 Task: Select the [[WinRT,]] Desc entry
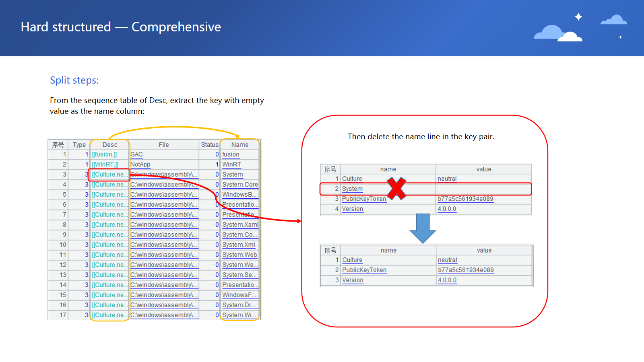pyautogui.click(x=105, y=165)
